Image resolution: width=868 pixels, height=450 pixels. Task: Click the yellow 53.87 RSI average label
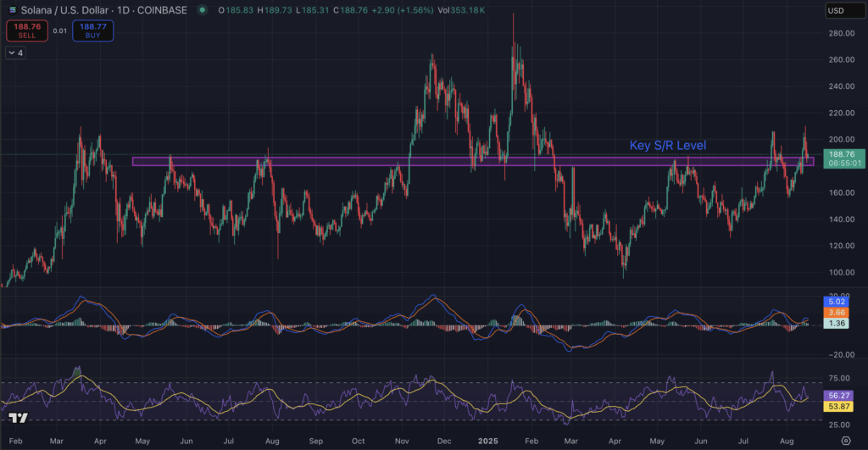pyautogui.click(x=839, y=406)
